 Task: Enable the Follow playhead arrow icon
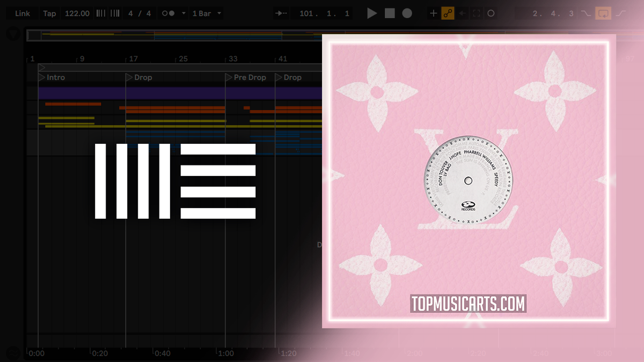coord(281,13)
